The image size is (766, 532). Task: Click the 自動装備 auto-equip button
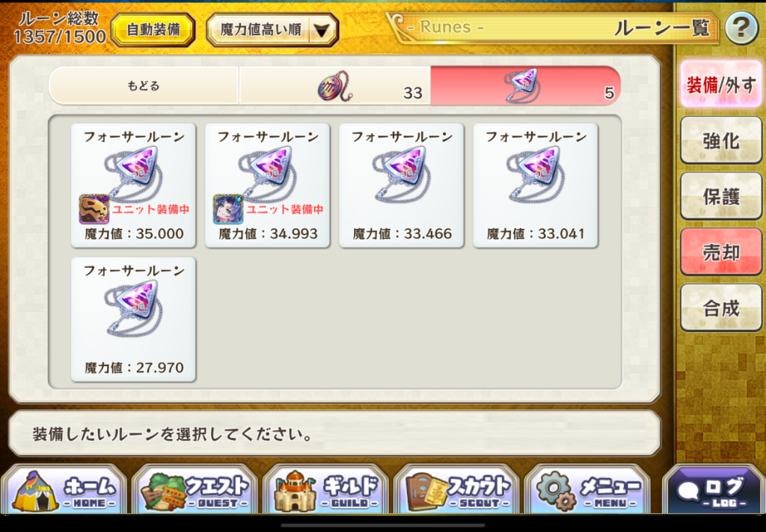coord(153,30)
